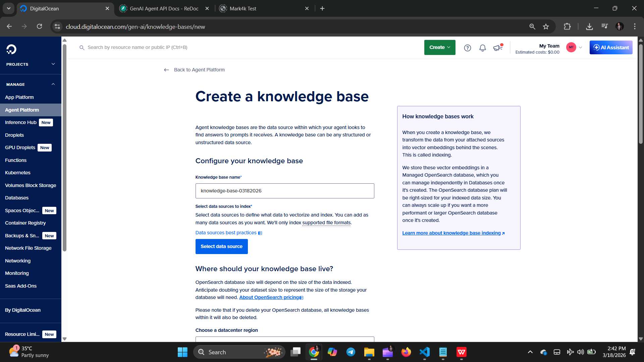Click the Select data source button
Image resolution: width=644 pixels, height=362 pixels.
click(221, 246)
